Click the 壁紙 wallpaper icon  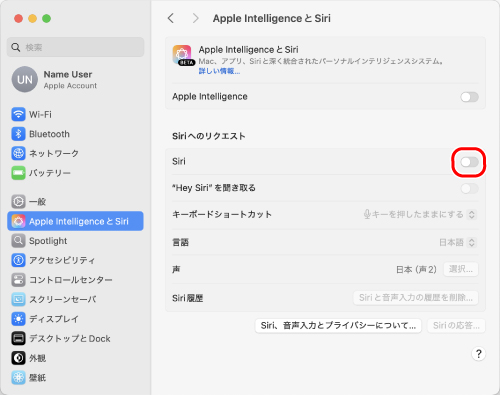(x=18, y=378)
